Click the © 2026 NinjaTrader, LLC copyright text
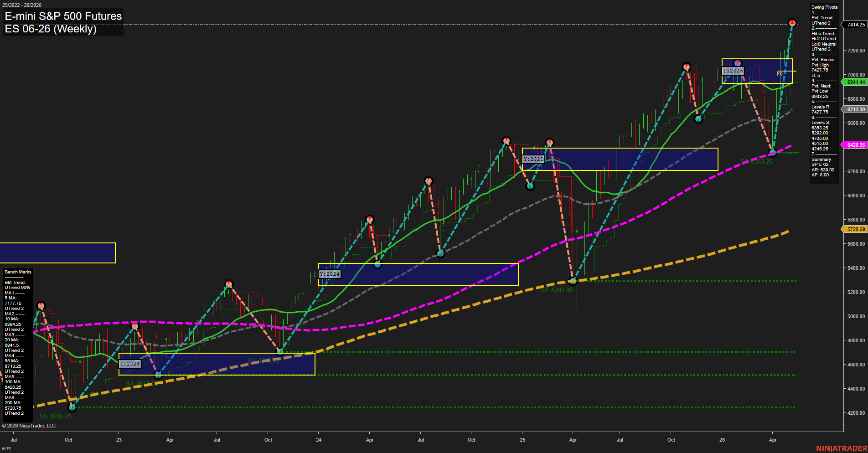868x453 pixels. pyautogui.click(x=29, y=426)
